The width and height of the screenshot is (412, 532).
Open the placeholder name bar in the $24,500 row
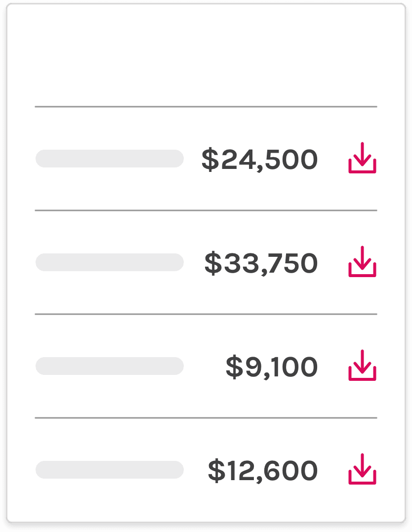click(110, 159)
